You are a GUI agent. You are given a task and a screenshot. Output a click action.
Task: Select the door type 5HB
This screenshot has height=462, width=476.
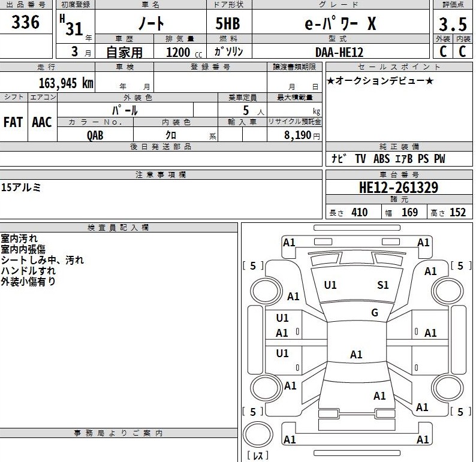click(228, 23)
